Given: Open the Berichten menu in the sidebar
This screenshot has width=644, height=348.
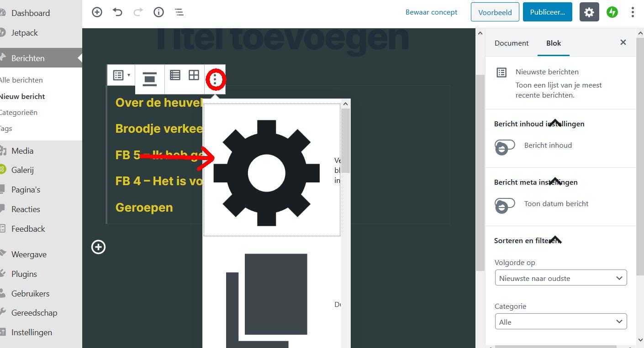Looking at the screenshot, I should tap(27, 58).
